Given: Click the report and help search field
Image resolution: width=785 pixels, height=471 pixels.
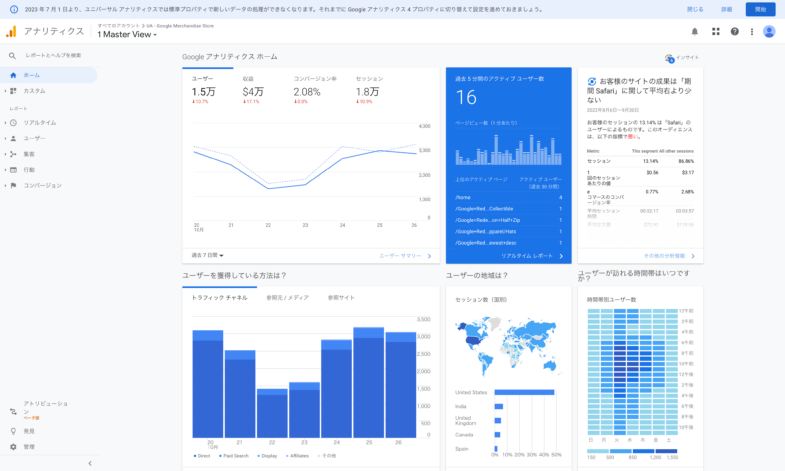Looking at the screenshot, I should point(54,55).
